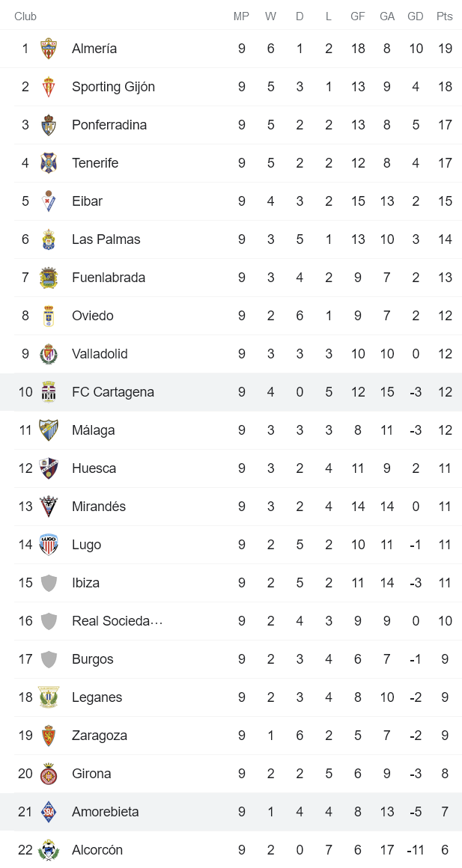This screenshot has height=868, width=462.
Task: Click the Club column header
Action: 25,16
